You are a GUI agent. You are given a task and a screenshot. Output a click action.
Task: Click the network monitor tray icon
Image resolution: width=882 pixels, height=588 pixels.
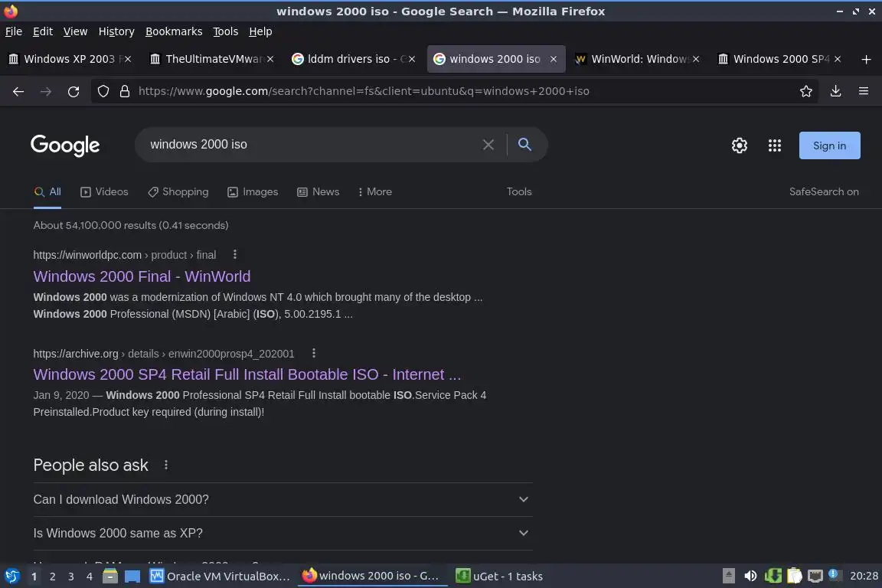[815, 577]
